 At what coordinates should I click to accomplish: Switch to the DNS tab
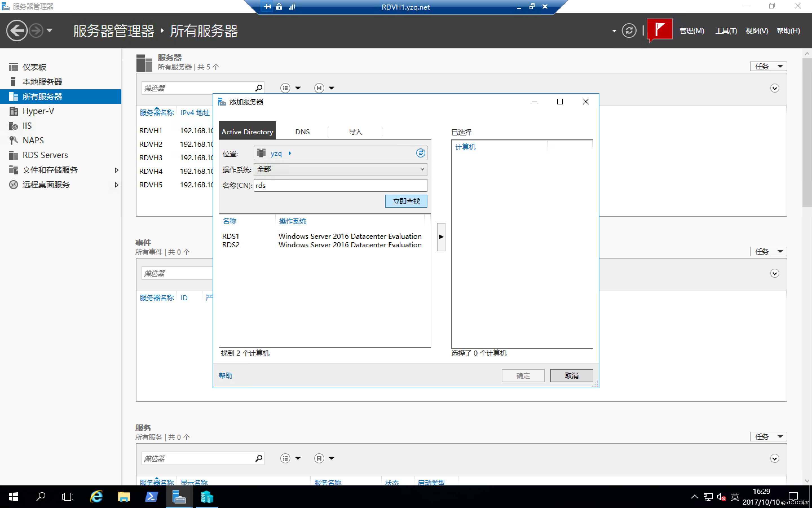[x=302, y=132]
